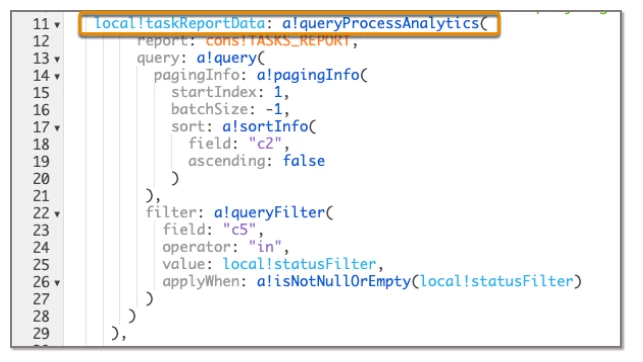The height and width of the screenshot is (362, 643).
Task: Click the a!sortInfo function name
Action: point(265,127)
